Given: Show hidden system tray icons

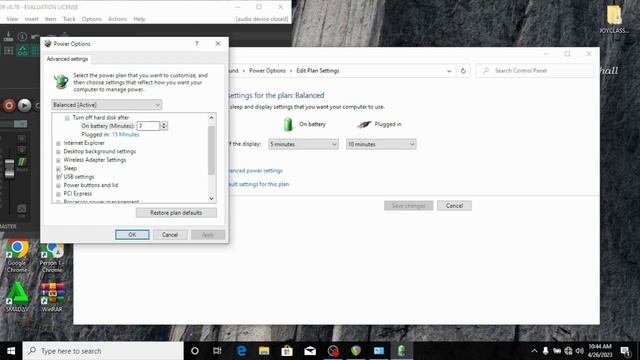Looking at the screenshot, I should pos(534,351).
